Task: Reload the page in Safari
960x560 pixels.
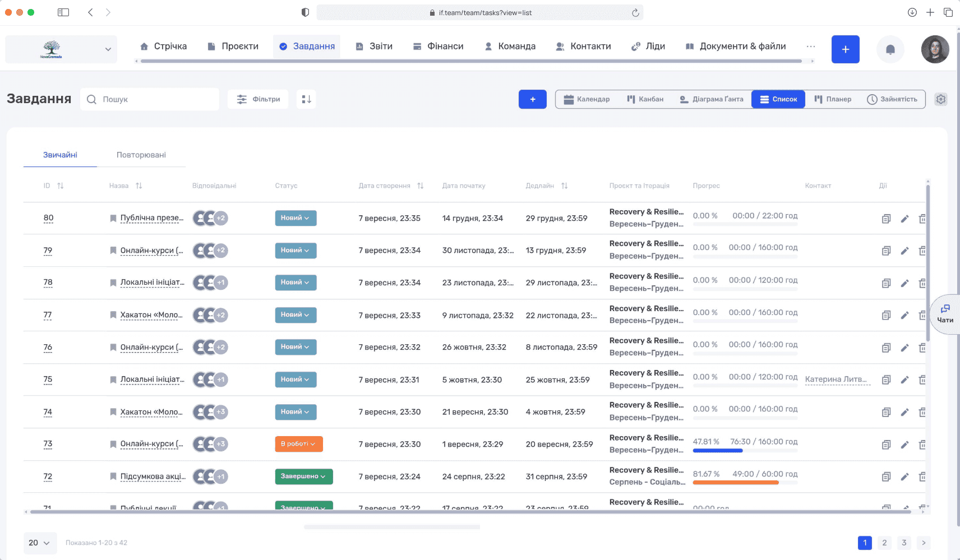Action: tap(635, 12)
